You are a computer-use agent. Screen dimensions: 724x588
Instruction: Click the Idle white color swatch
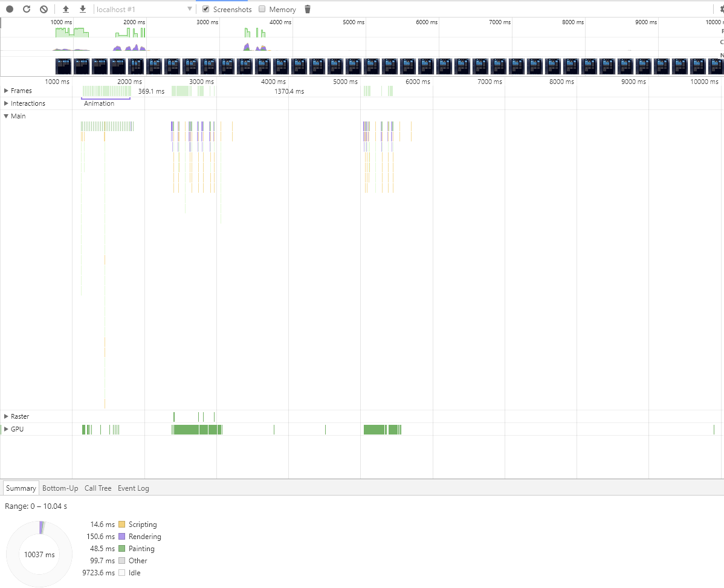tap(122, 572)
